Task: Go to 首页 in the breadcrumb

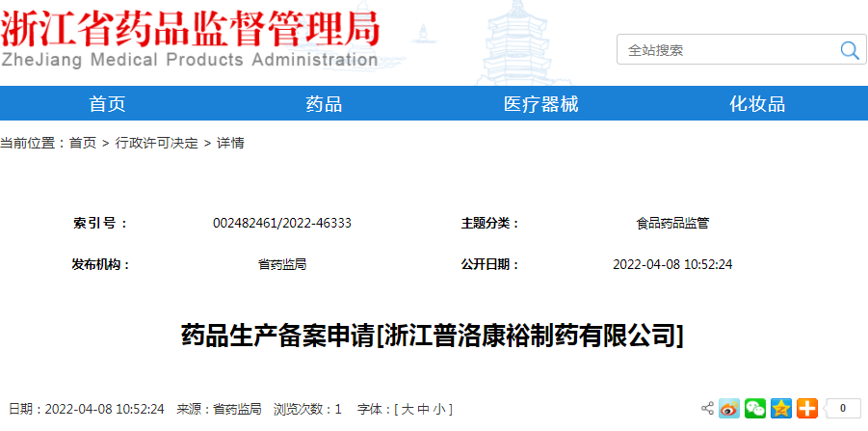Action: [83, 143]
